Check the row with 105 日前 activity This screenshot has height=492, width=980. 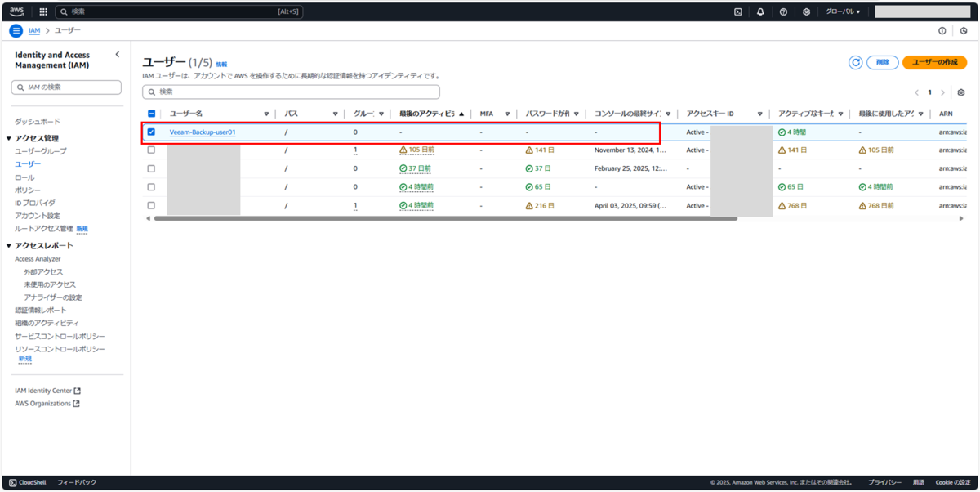pos(151,150)
